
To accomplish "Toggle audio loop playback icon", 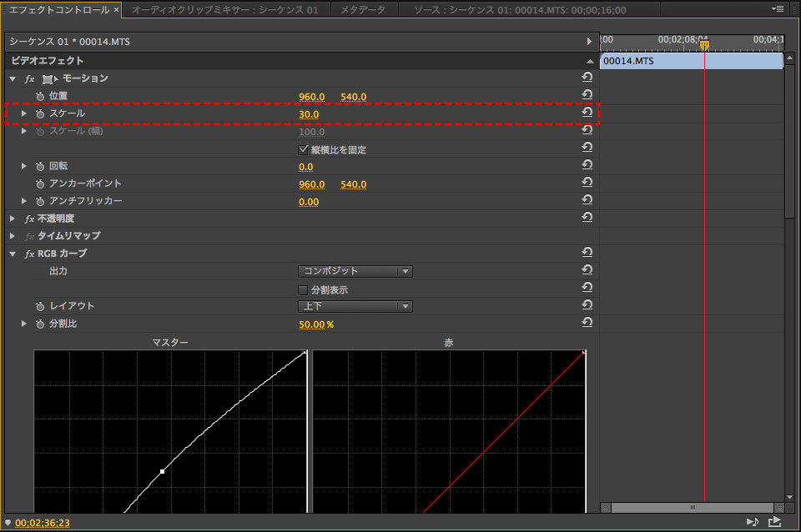I will coord(752,521).
